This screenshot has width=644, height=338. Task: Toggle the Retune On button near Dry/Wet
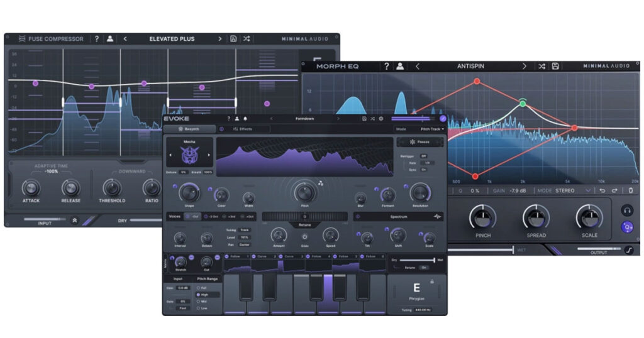[x=424, y=268]
